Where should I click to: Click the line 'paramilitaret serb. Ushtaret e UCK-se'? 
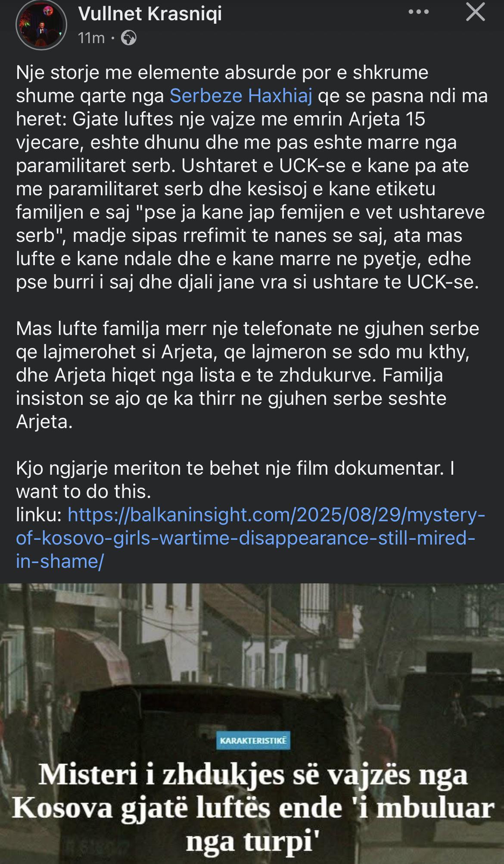[242, 166]
